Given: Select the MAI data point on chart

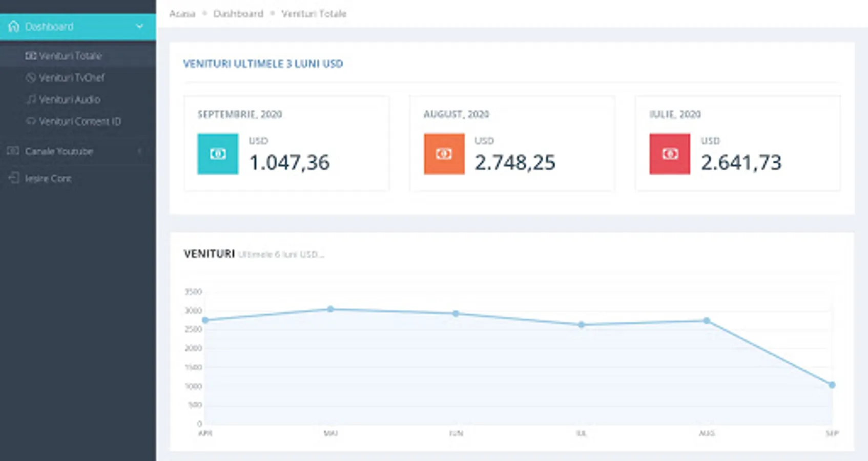Looking at the screenshot, I should point(330,309).
